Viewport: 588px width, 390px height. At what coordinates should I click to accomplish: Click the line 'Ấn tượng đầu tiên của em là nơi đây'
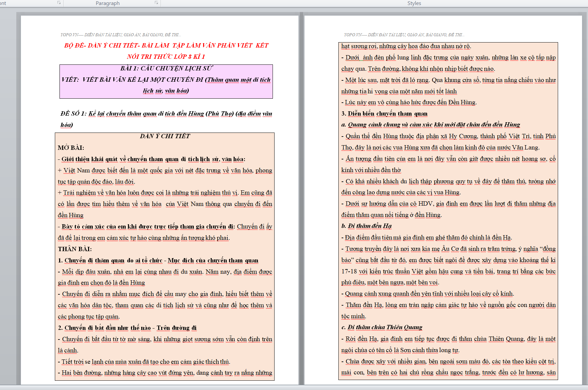click(448, 159)
